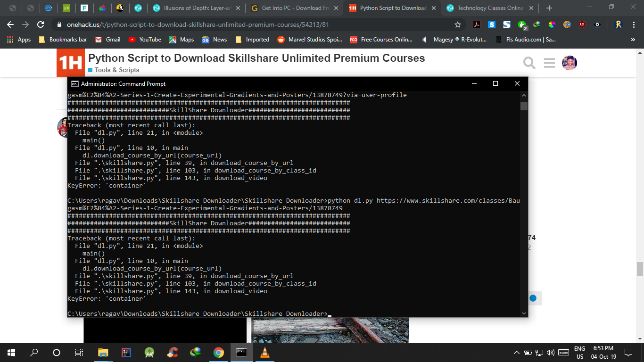Image resolution: width=644 pixels, height=362 pixels.
Task: Click the address bar URL field
Action: (x=255, y=25)
